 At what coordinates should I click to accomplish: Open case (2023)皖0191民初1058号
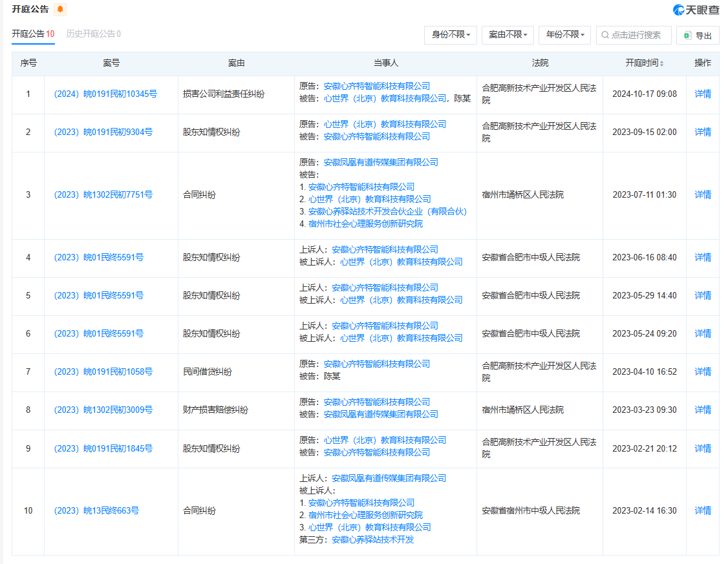point(103,371)
